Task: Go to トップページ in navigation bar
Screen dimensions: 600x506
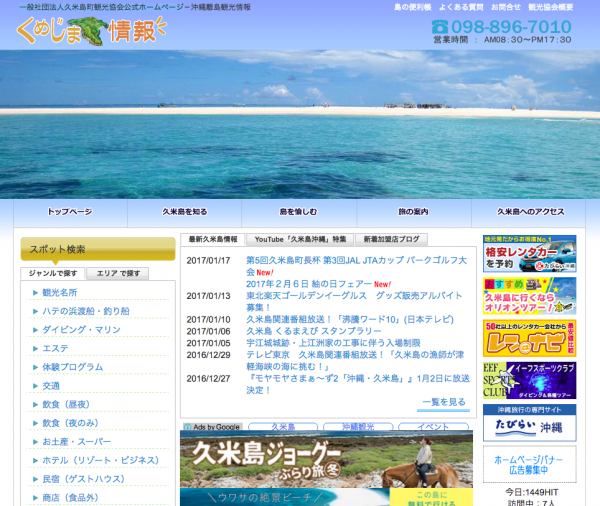Action: (x=69, y=213)
